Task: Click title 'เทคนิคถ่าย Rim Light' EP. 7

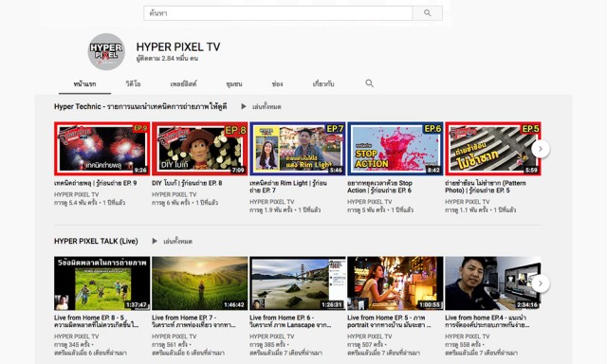Action: (x=288, y=187)
